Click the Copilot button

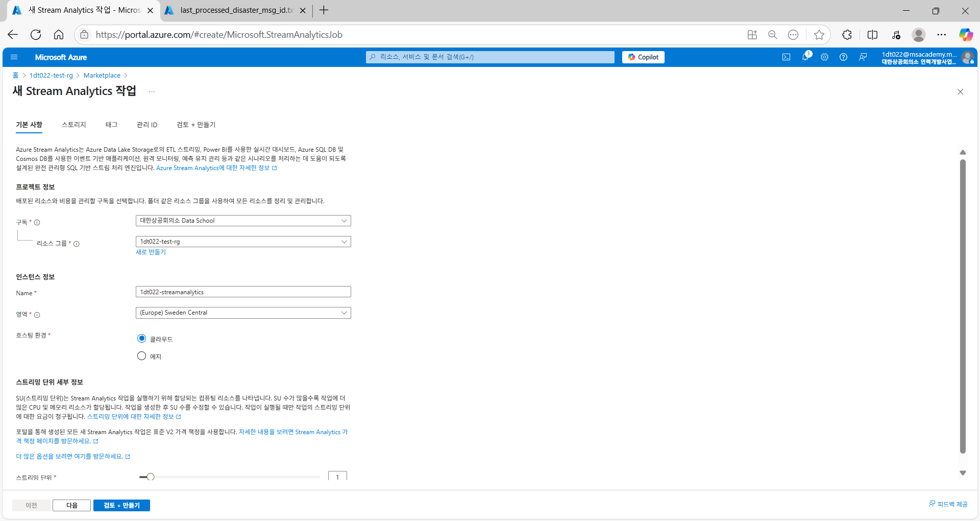[x=643, y=57]
